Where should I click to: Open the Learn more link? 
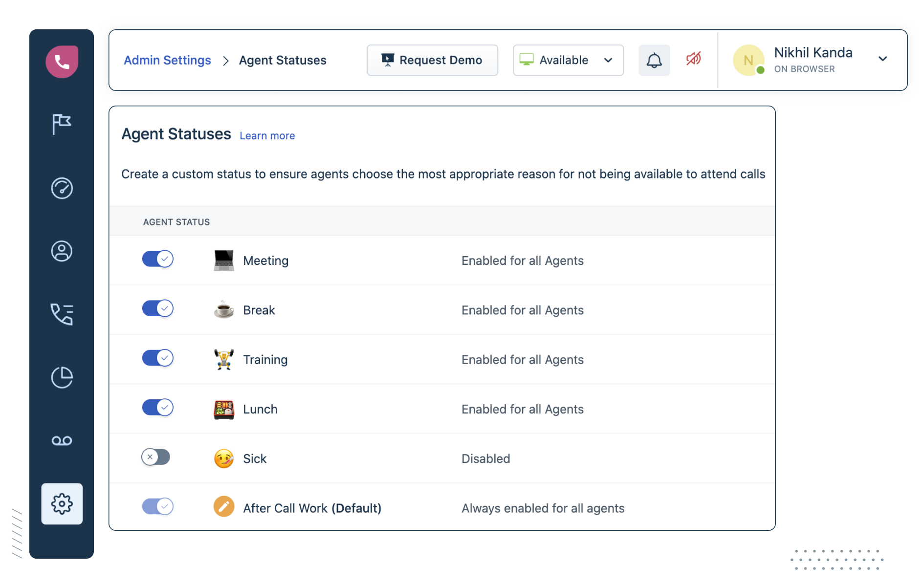coord(267,136)
